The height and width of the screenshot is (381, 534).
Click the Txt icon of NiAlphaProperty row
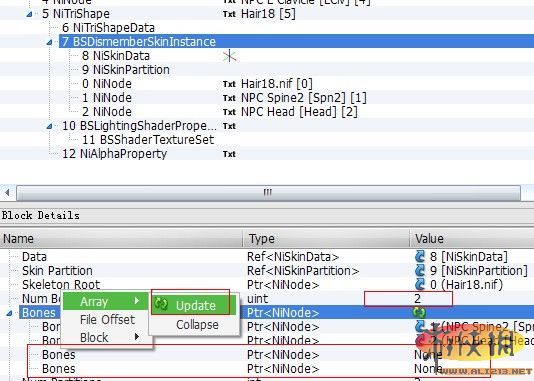229,154
